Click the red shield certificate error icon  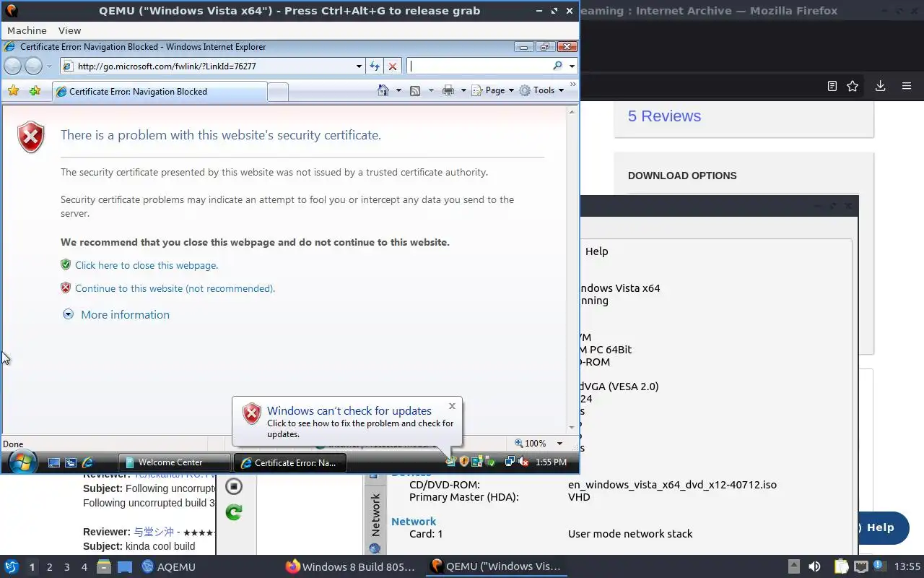point(31,137)
